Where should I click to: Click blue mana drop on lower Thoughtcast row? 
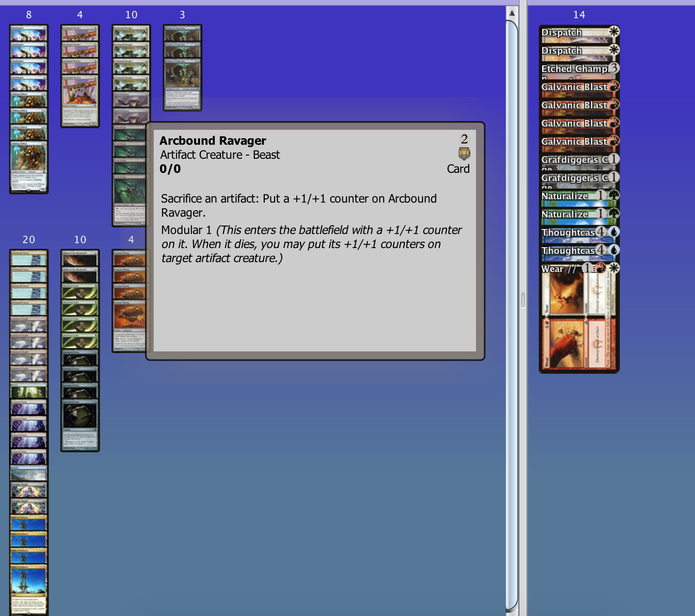[x=614, y=250]
